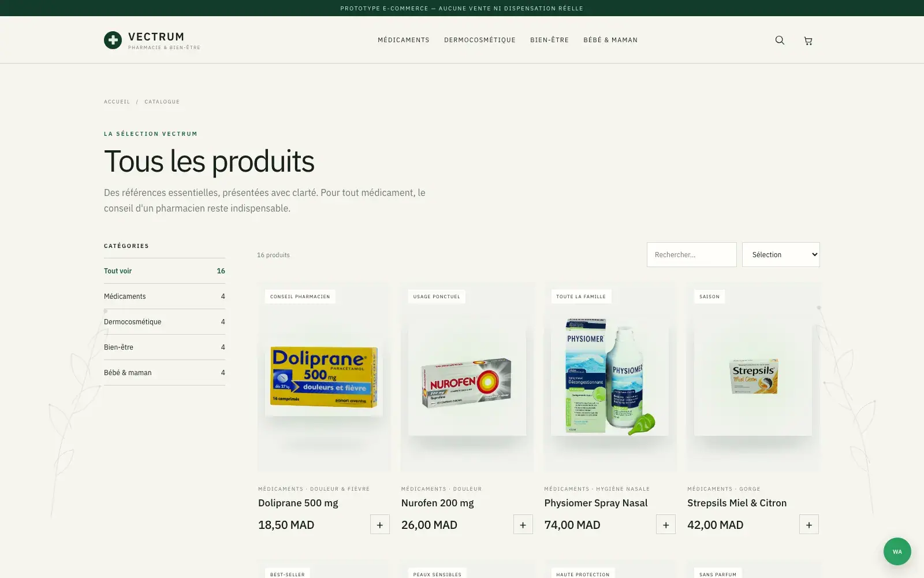924x578 pixels.
Task: Open the Doliprane 500 mg title
Action: (298, 503)
